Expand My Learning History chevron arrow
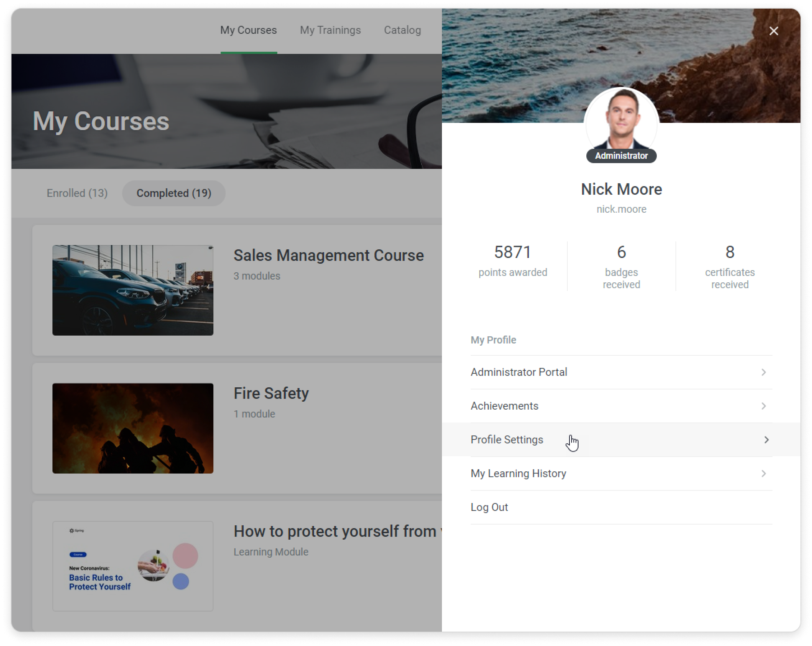Image resolution: width=812 pixels, height=646 pixels. coord(763,474)
